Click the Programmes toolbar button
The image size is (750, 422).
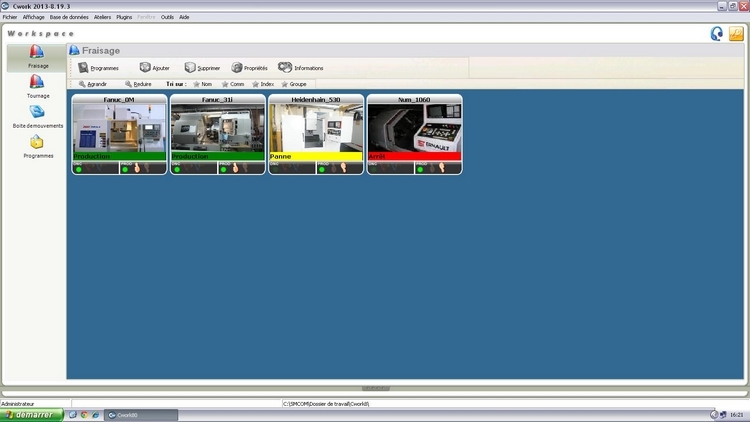point(99,68)
